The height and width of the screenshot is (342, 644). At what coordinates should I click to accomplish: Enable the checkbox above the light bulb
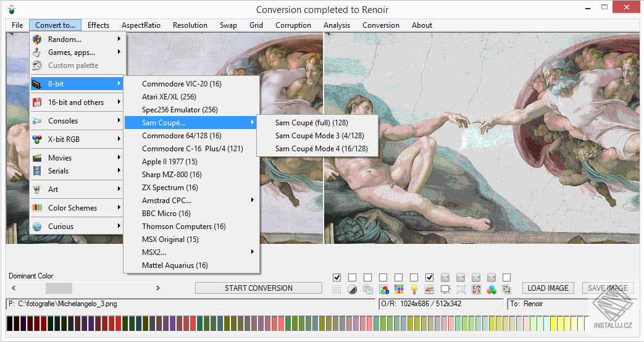click(x=414, y=277)
